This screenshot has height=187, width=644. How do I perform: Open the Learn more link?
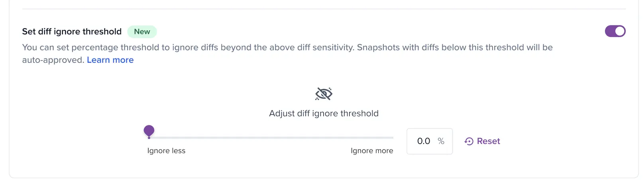(x=110, y=60)
